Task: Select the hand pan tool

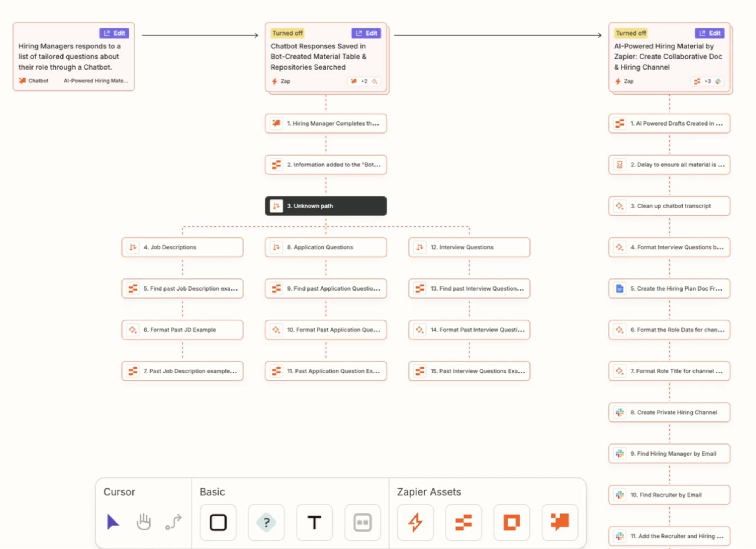Action: (143, 523)
